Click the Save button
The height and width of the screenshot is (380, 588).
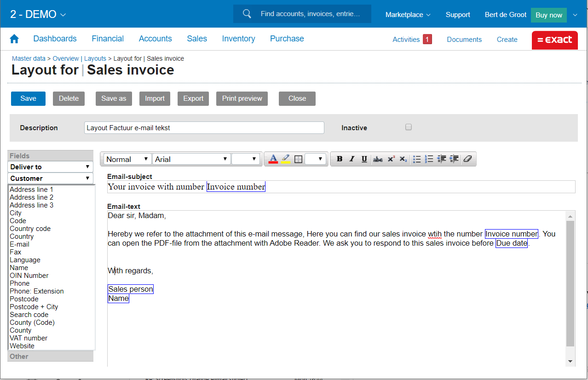click(x=28, y=98)
